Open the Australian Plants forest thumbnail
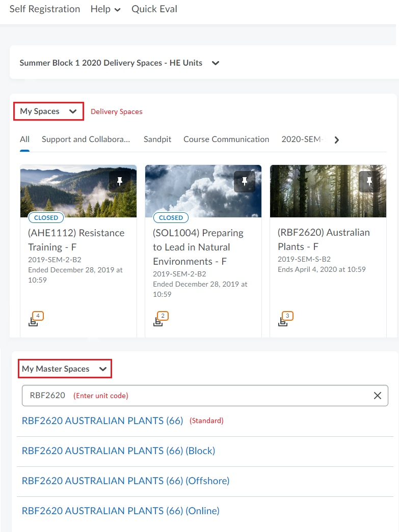399x532 pixels. click(x=328, y=191)
